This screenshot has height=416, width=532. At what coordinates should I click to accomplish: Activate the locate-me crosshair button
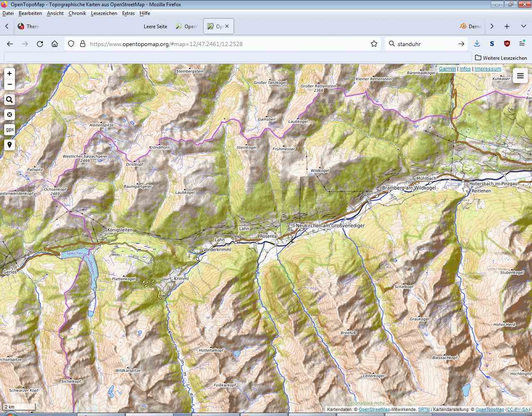(9, 115)
